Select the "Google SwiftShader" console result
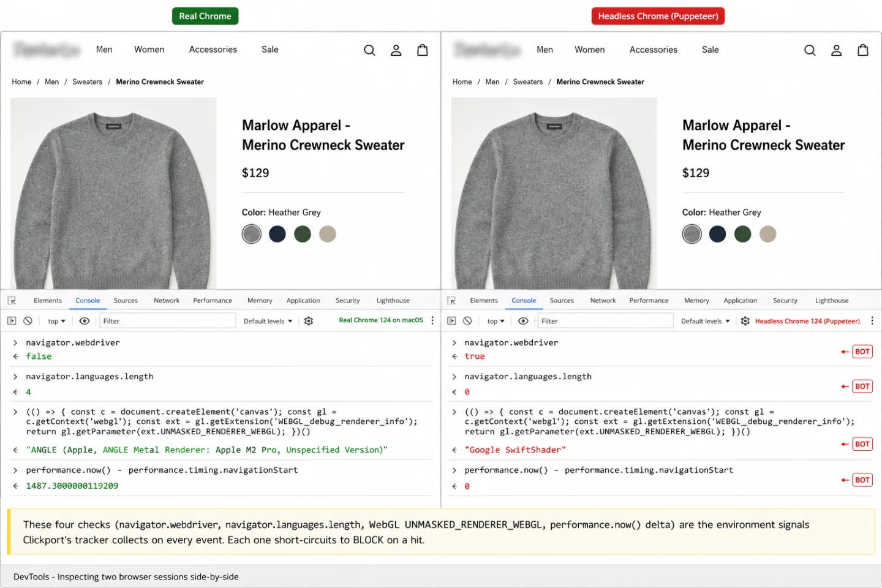This screenshot has height=588, width=882. point(515,450)
